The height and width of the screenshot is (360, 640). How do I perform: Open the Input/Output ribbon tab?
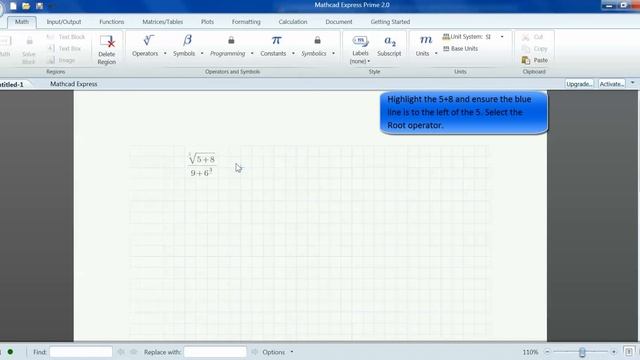tap(64, 22)
